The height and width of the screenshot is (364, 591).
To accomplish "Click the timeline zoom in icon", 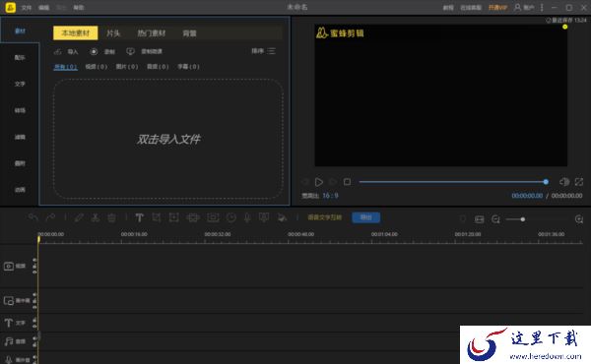I will point(579,219).
